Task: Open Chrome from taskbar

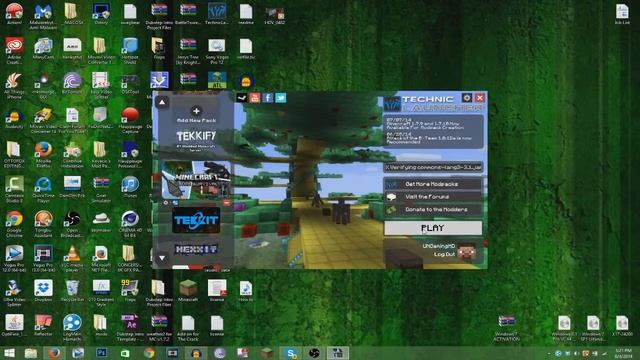Action: click(x=149, y=353)
